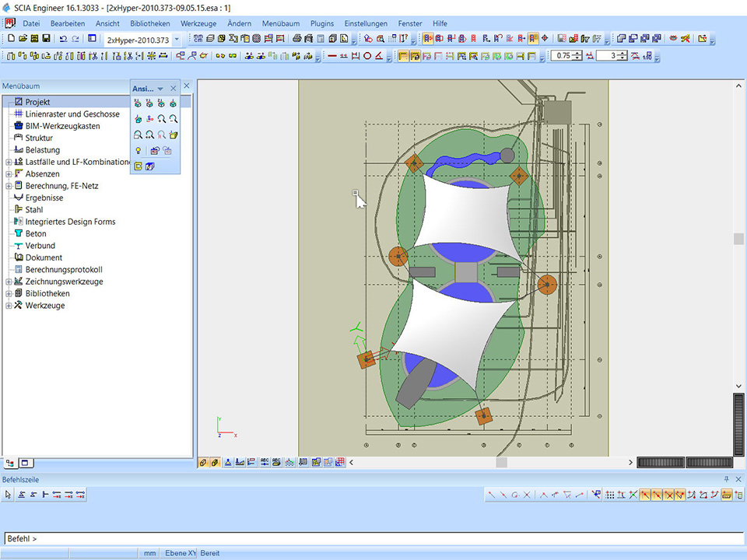Select Struktur in the Menübaum
Screen dimensions: 747x560
[39, 138]
